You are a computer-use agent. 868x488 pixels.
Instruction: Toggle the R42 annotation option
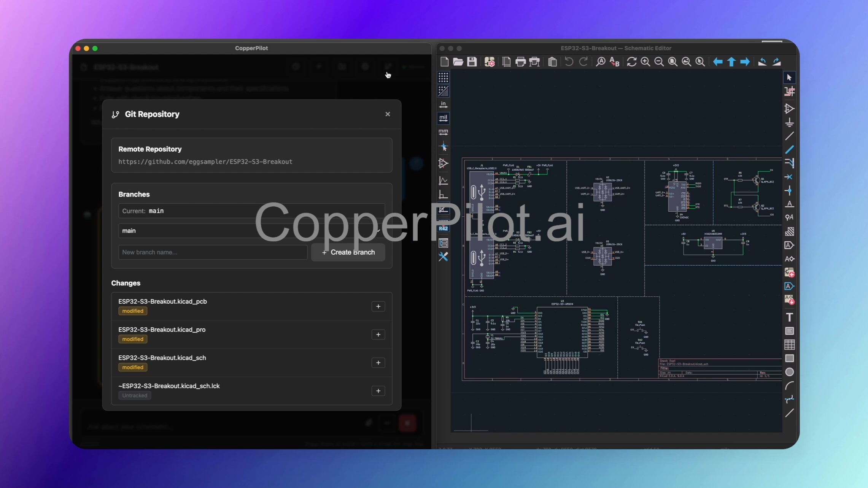pyautogui.click(x=443, y=228)
